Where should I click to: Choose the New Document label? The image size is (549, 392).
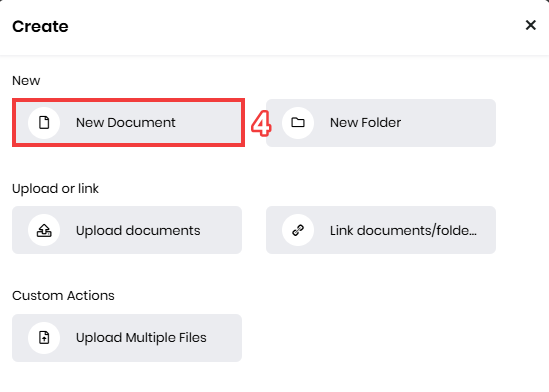point(126,123)
